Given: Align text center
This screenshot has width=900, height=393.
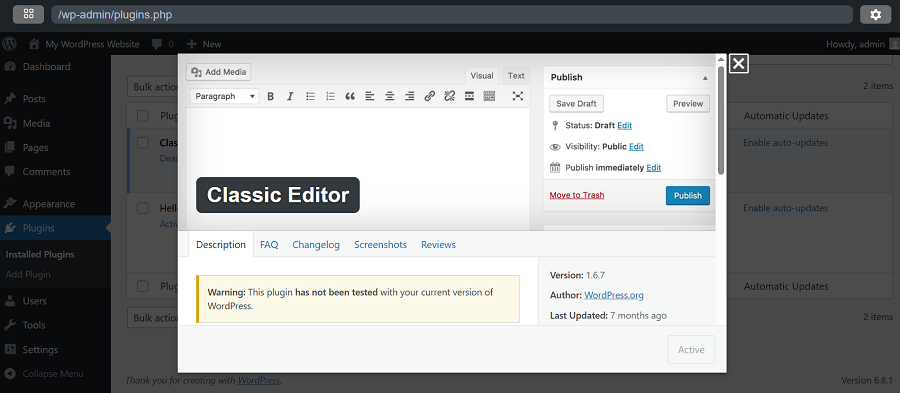Looking at the screenshot, I should [x=390, y=96].
